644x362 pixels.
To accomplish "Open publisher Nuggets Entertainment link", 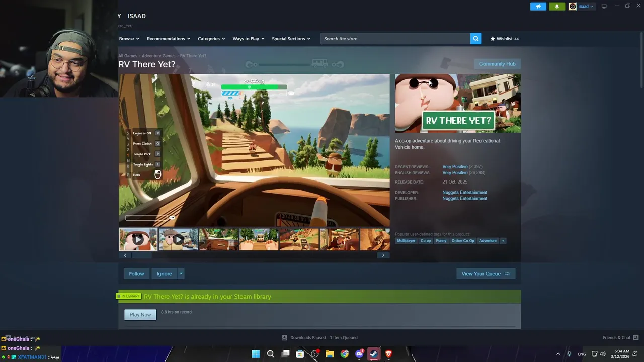I will 464,198.
